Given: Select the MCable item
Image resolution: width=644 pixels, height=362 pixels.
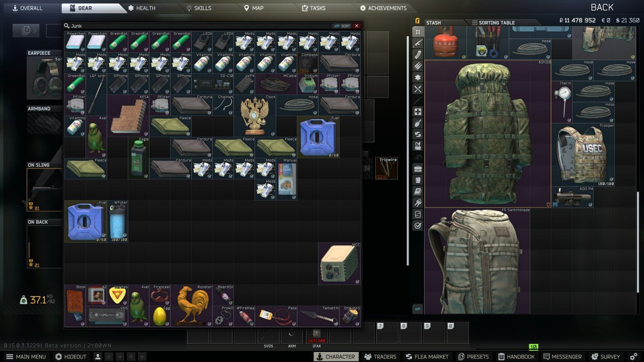Looking at the screenshot, I should click(x=276, y=84).
